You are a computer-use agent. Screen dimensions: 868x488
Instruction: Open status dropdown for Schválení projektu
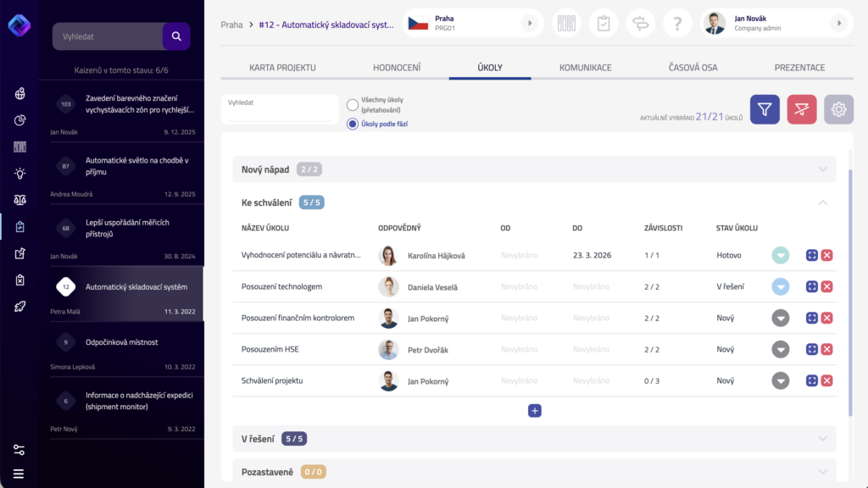(x=781, y=380)
